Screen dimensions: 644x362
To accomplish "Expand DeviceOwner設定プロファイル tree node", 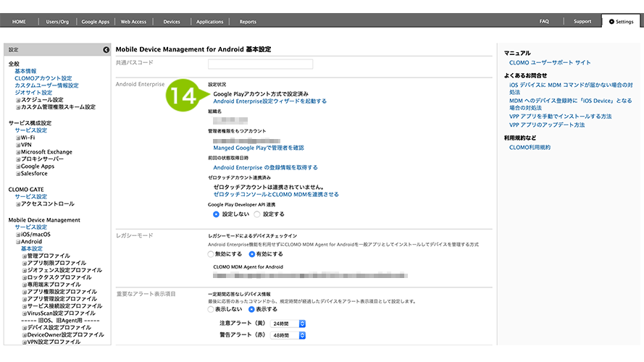I will click(x=24, y=335).
